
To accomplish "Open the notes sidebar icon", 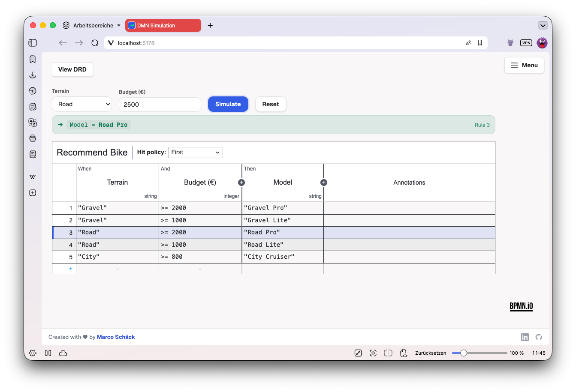I will coord(33,107).
